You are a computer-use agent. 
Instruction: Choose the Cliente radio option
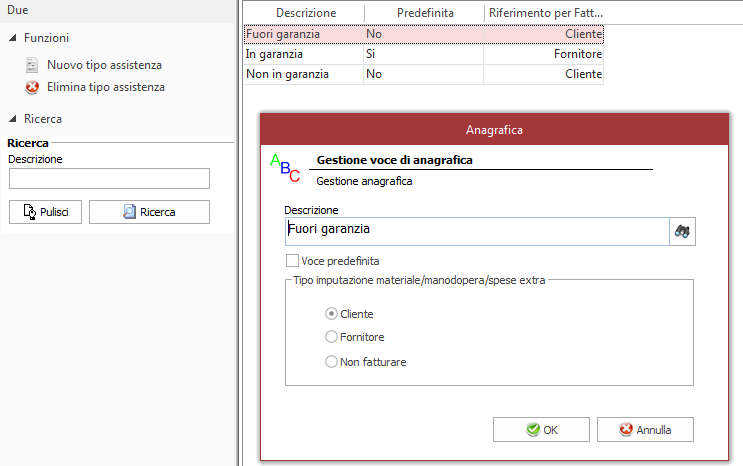click(331, 314)
